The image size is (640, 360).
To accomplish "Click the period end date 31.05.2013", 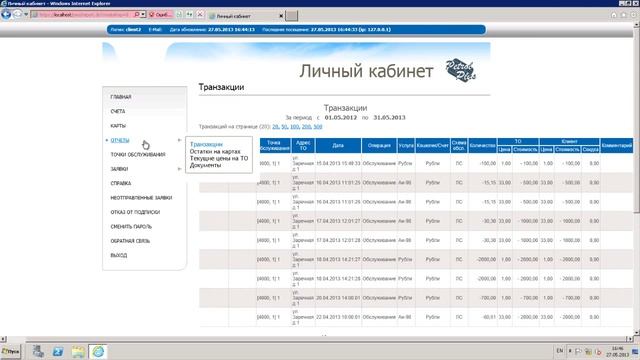I will [x=389, y=118].
